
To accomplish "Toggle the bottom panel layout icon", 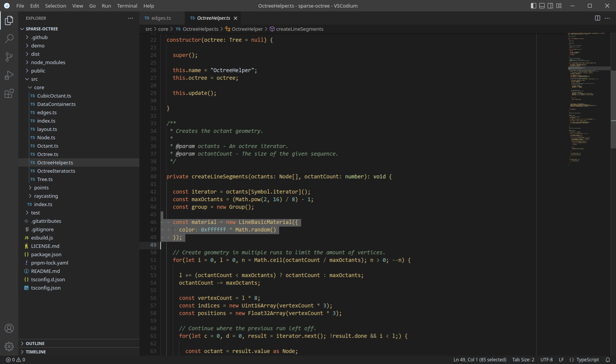I will 542,6.
